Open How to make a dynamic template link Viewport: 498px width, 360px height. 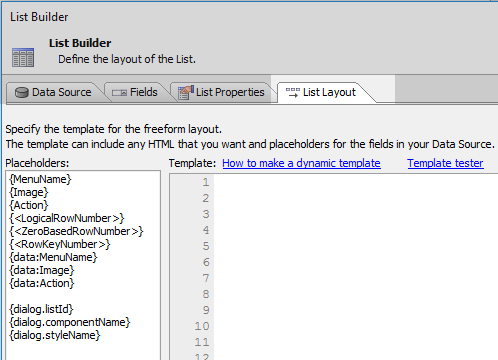pyautogui.click(x=301, y=163)
